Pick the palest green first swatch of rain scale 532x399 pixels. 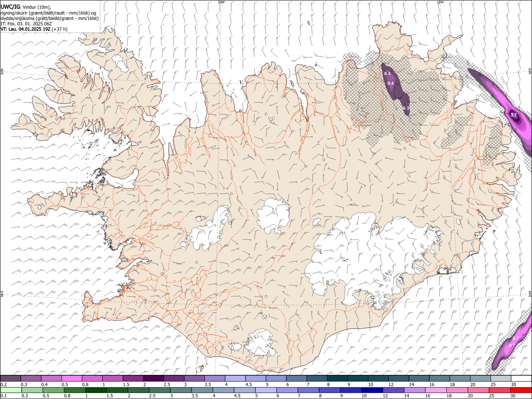[x=11, y=390]
